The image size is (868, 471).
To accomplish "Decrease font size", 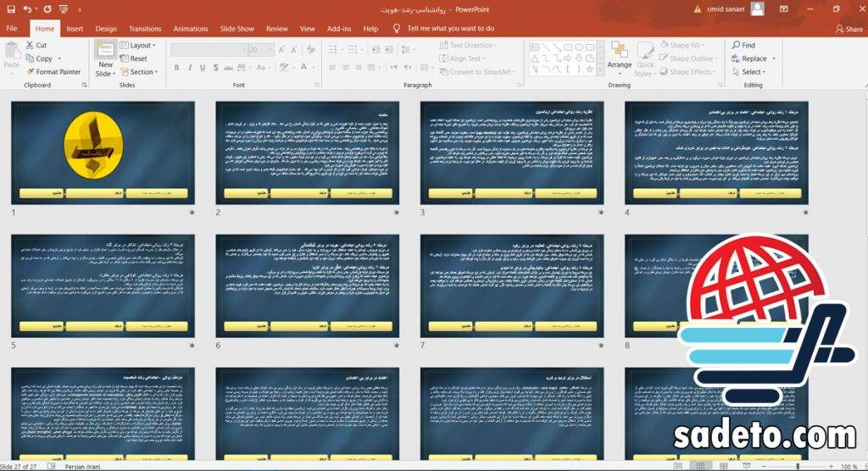I will pos(294,50).
